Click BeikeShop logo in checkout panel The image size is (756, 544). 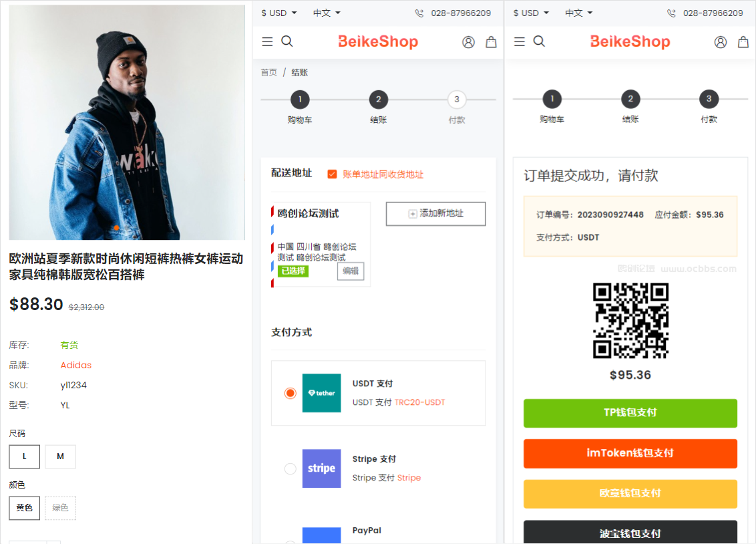378,41
